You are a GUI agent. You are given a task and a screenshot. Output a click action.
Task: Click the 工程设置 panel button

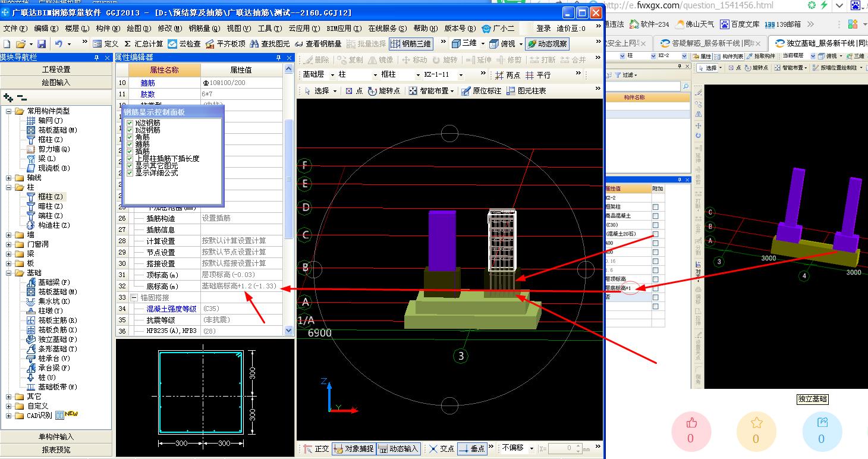coord(56,70)
